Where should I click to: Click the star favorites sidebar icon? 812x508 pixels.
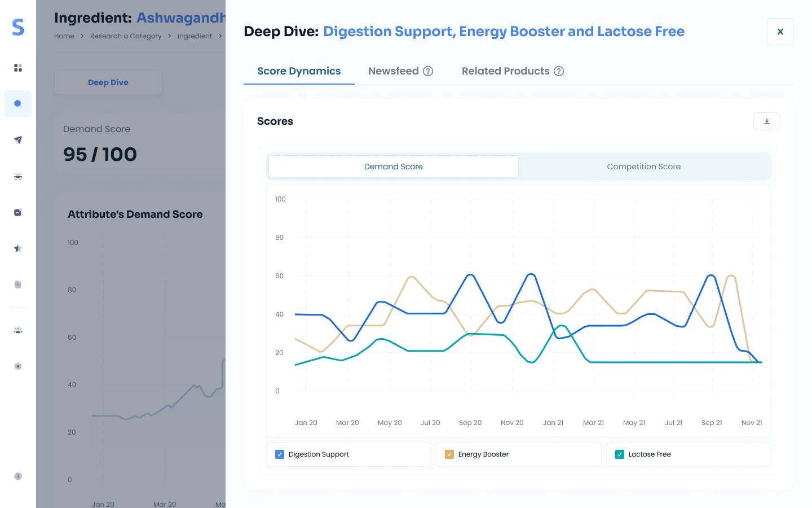[18, 248]
